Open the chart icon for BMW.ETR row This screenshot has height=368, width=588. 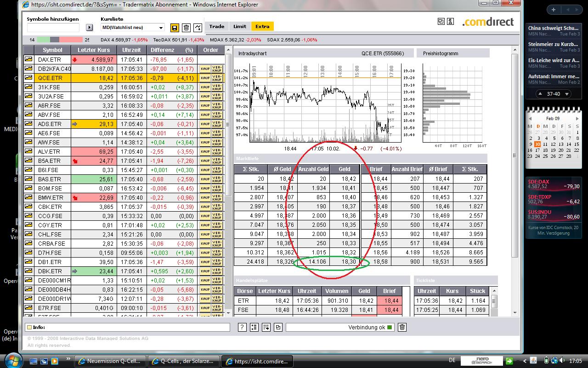coord(28,197)
